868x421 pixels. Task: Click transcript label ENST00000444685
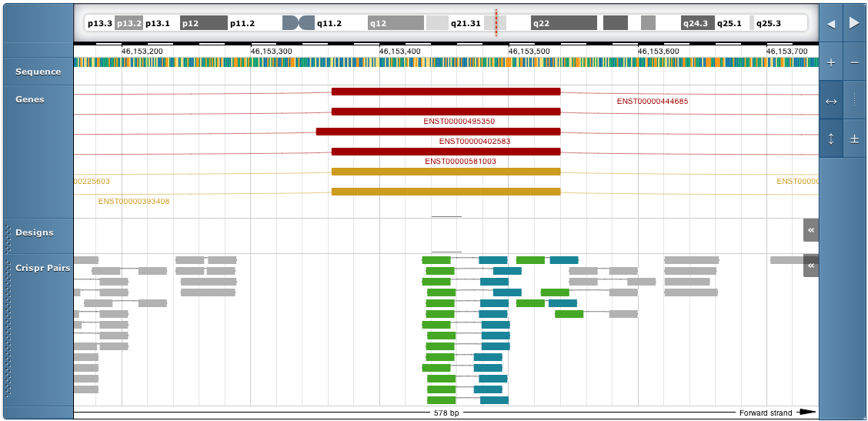coord(652,102)
